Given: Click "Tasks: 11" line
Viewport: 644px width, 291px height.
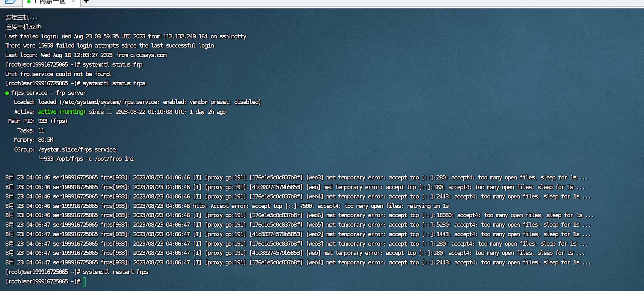Looking at the screenshot, I should click(31, 130).
